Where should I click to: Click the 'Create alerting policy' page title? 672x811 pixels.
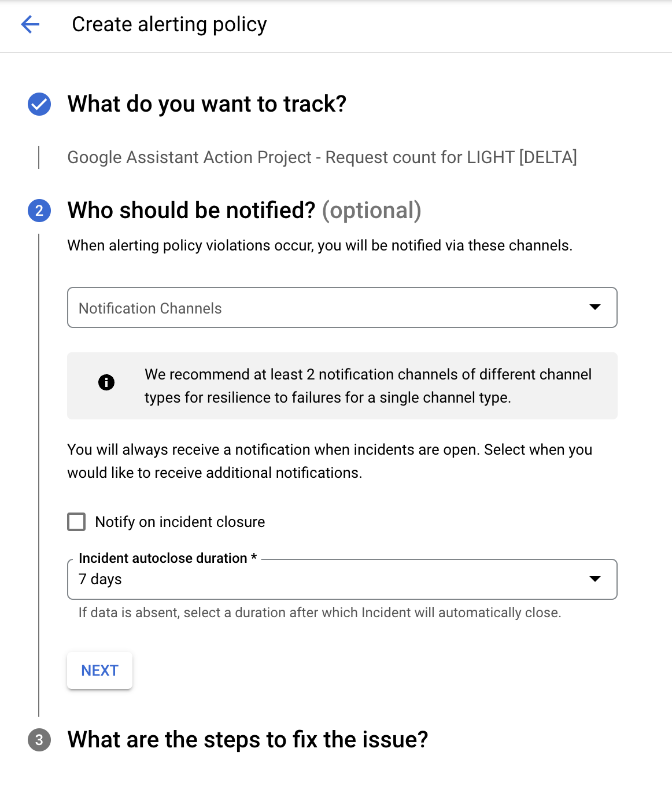(x=169, y=24)
